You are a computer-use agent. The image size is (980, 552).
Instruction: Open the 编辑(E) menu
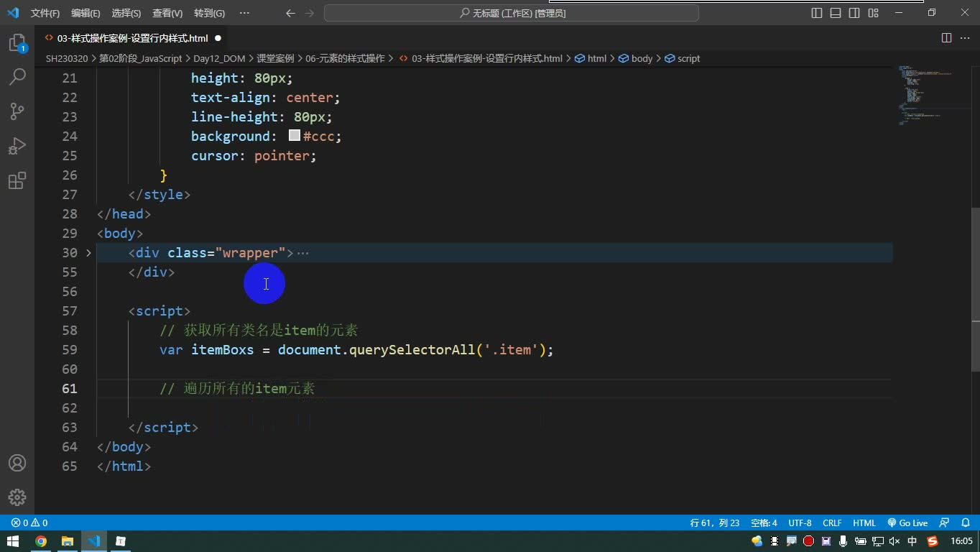click(x=86, y=13)
